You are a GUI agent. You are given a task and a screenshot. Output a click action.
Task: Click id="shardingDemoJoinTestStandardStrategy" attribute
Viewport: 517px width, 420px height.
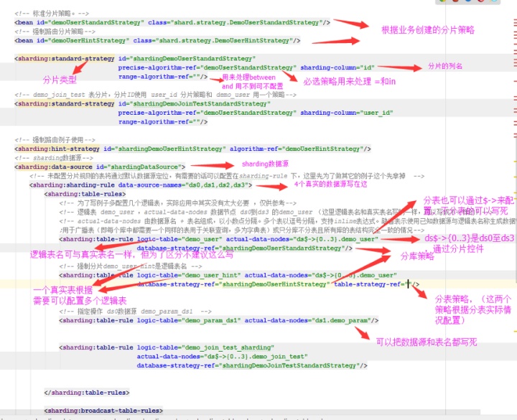click(195, 104)
